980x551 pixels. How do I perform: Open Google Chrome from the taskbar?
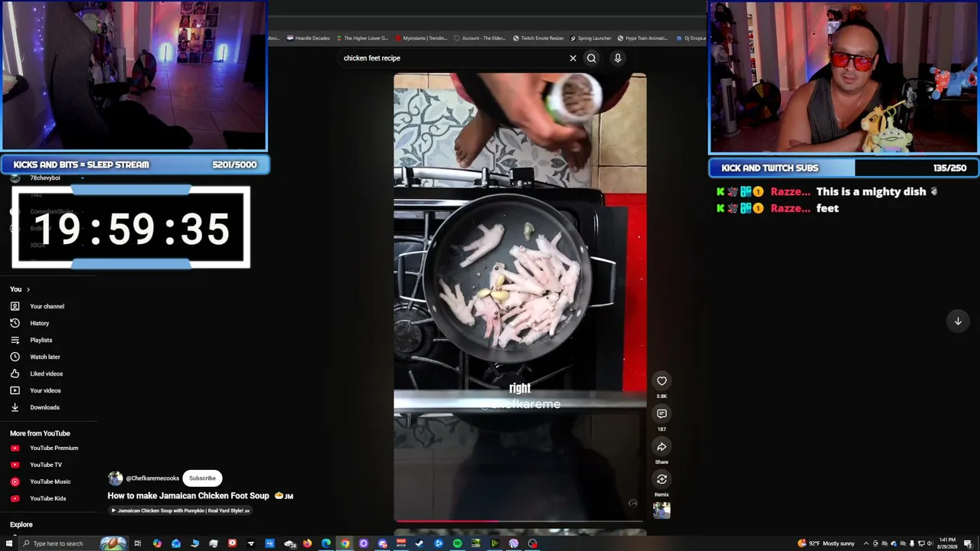[x=345, y=543]
